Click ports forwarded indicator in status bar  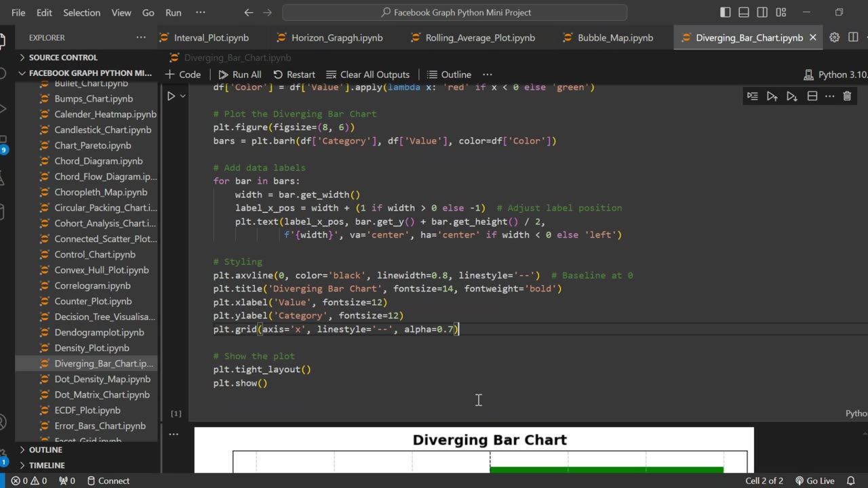(x=67, y=481)
